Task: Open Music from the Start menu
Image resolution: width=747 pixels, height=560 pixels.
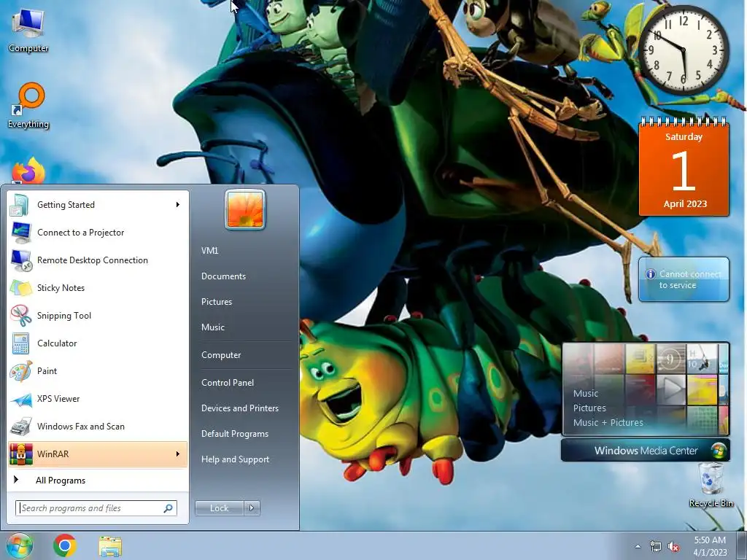Action: coord(213,327)
